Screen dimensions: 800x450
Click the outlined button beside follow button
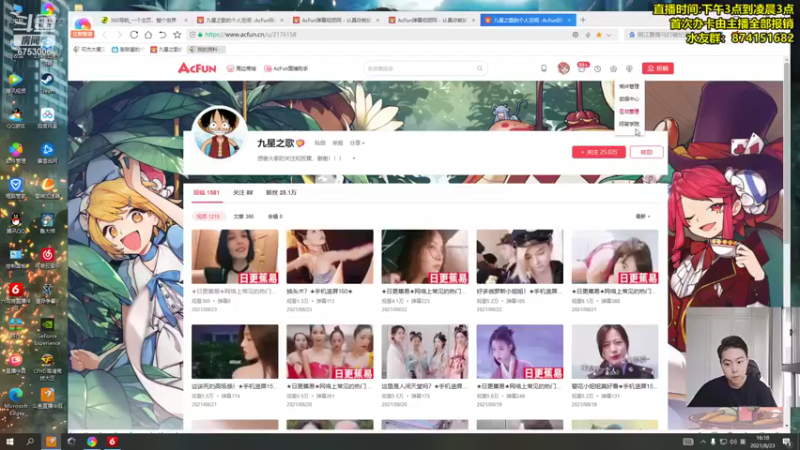point(646,152)
